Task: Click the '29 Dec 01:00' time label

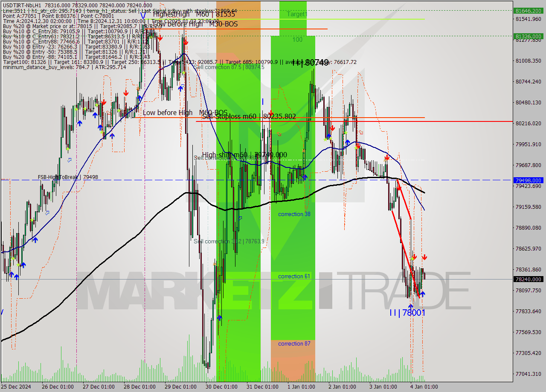Action: [181, 387]
